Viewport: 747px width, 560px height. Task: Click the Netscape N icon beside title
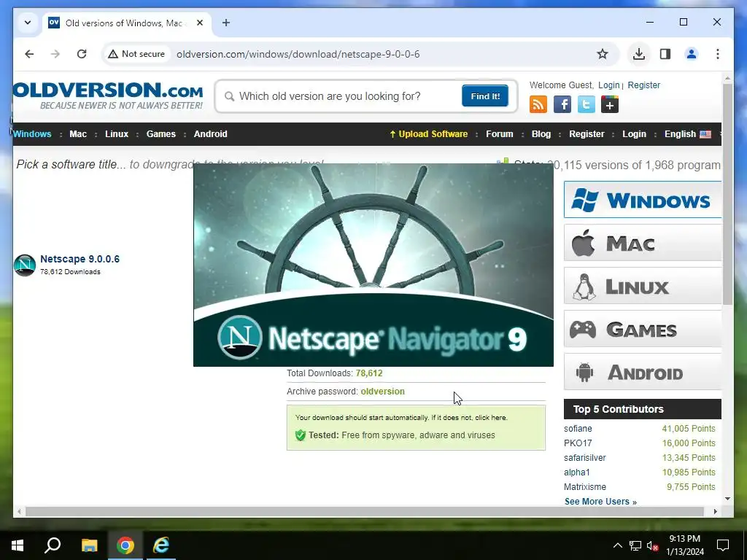(x=25, y=265)
